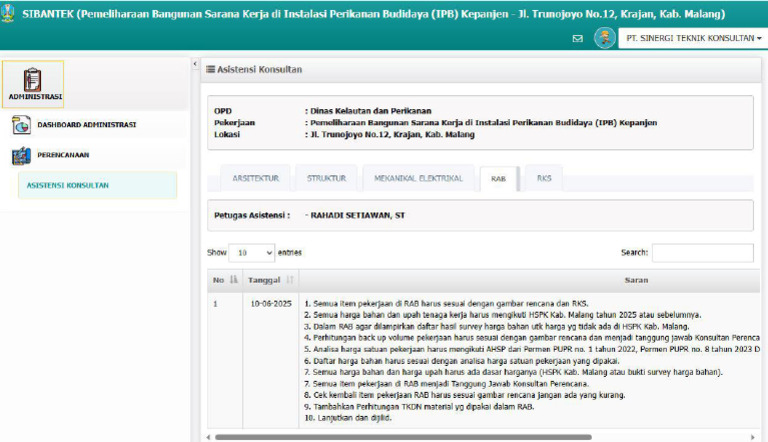Click suggestion 6 Daftar harga bahan
Screen dimensions: 768x442
coord(462,361)
